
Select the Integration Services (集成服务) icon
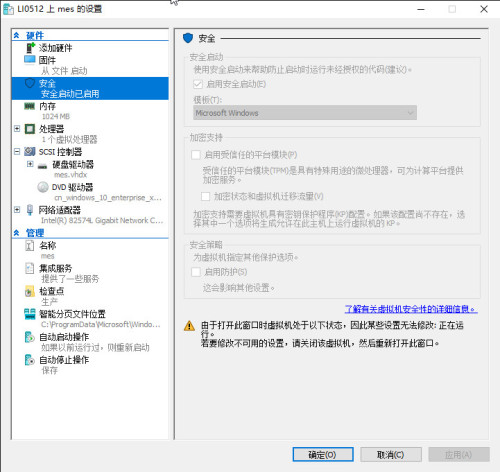[30, 268]
